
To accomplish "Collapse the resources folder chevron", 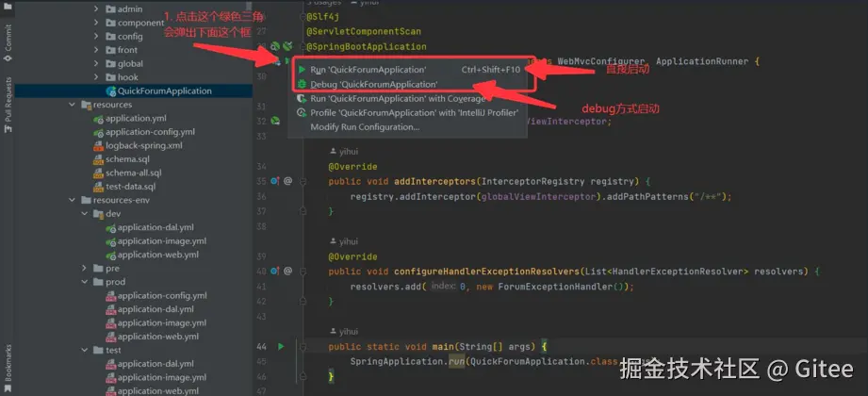I will [72, 104].
